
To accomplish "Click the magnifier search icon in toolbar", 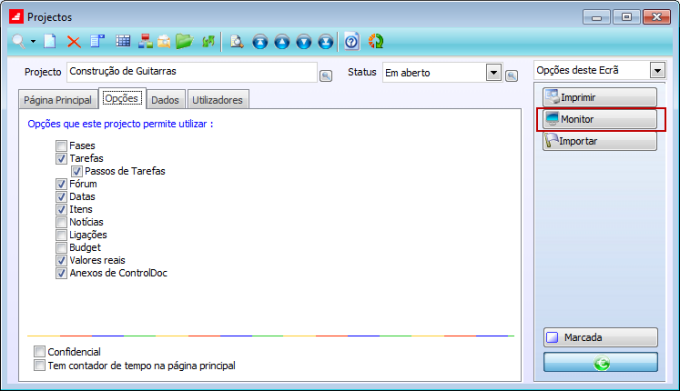I will (x=19, y=42).
